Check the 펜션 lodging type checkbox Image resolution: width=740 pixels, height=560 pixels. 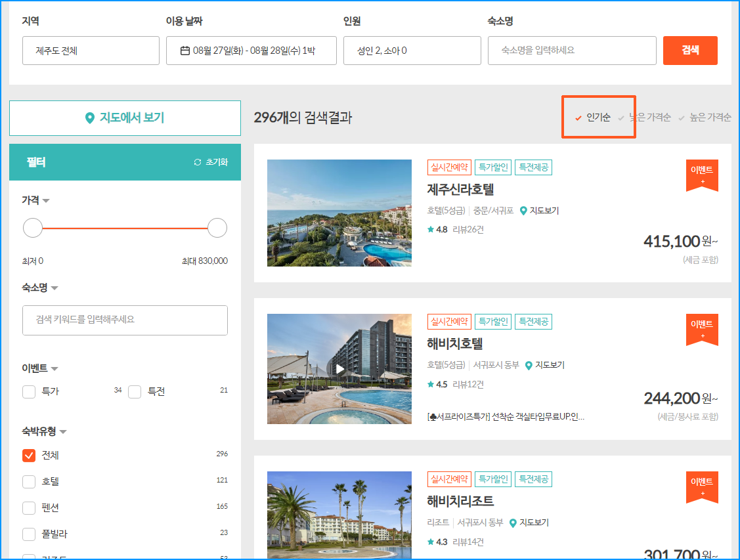[29, 507]
